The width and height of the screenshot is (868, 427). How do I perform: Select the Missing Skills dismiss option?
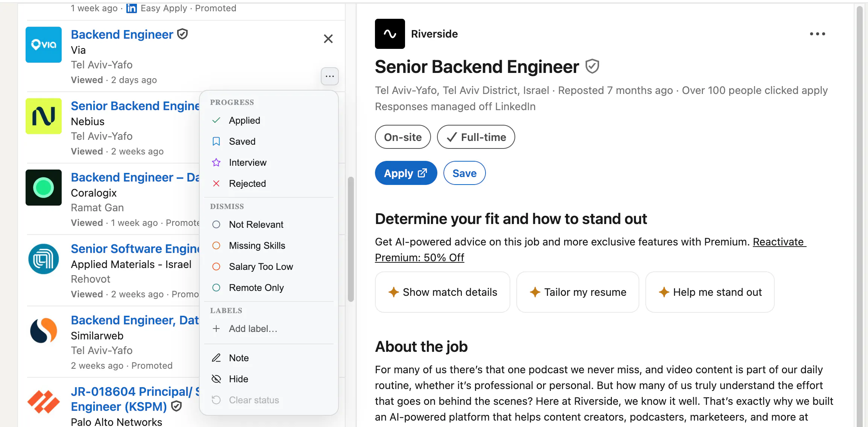click(269, 245)
